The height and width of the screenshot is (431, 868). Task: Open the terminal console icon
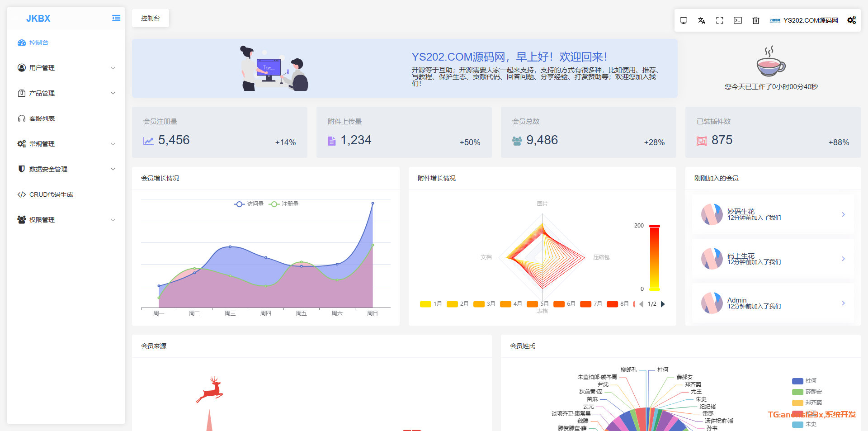pos(738,20)
